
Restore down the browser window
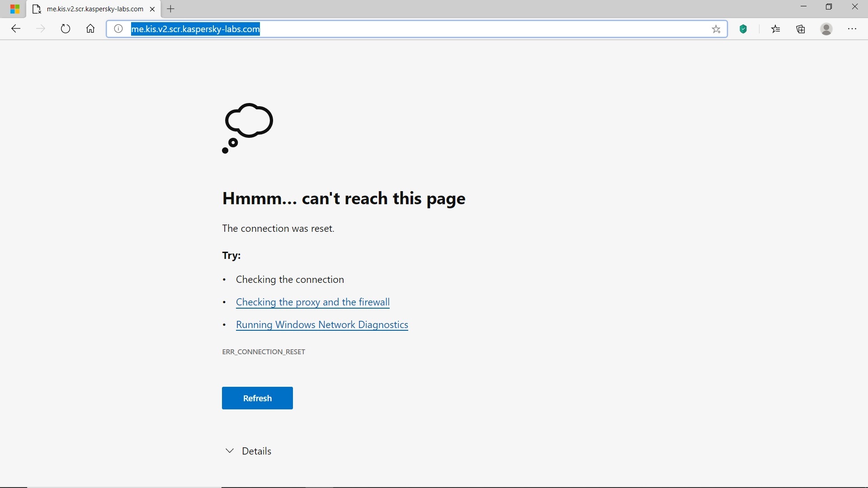[x=829, y=7]
